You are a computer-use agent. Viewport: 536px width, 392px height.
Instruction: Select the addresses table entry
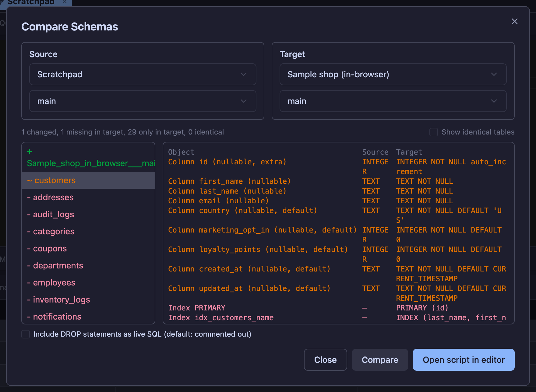88,197
